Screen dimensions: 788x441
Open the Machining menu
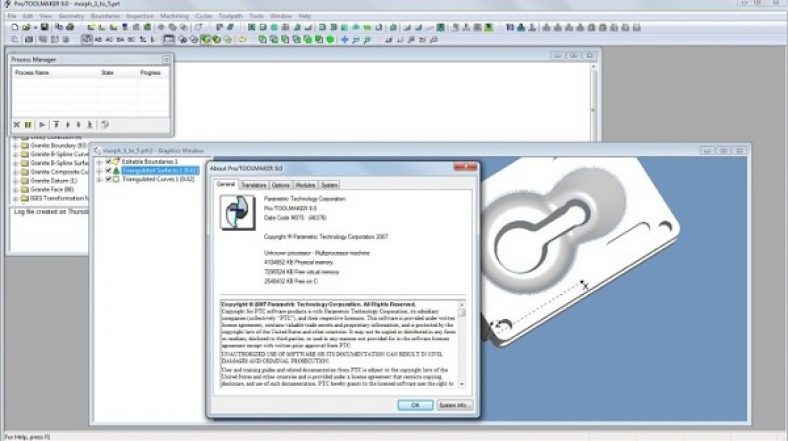174,16
